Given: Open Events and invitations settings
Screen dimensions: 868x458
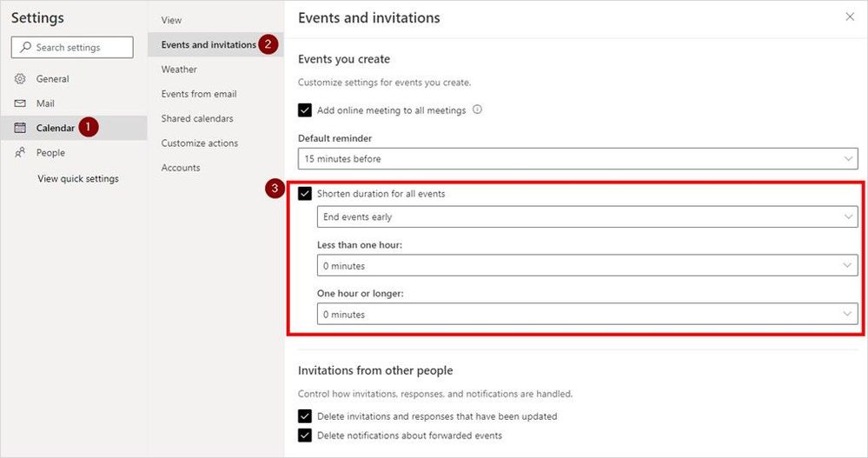Looking at the screenshot, I should [x=209, y=45].
